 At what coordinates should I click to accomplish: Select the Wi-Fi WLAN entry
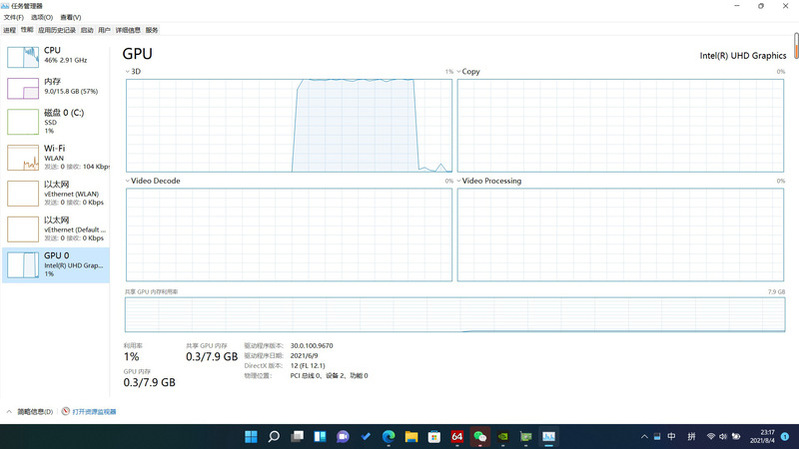(x=56, y=157)
